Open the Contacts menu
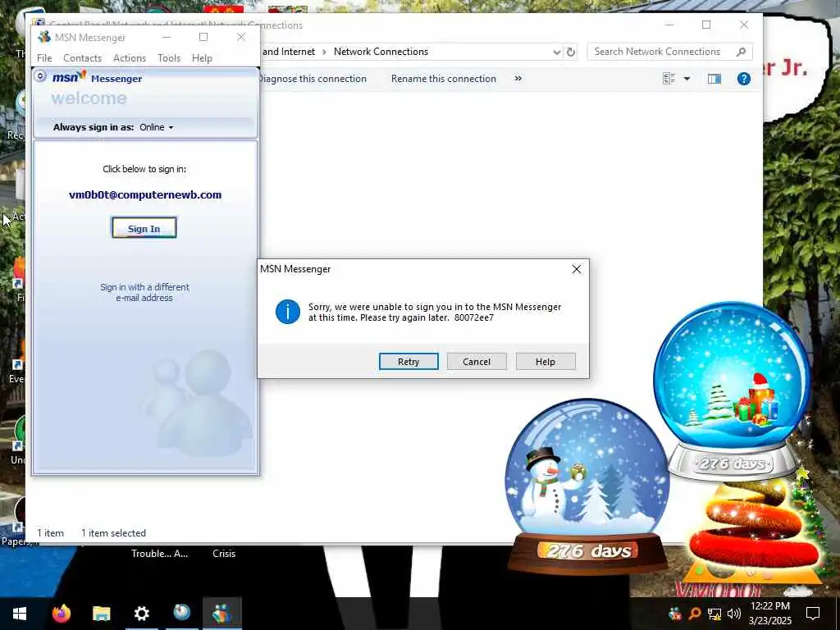The height and width of the screenshot is (630, 840). (x=83, y=58)
